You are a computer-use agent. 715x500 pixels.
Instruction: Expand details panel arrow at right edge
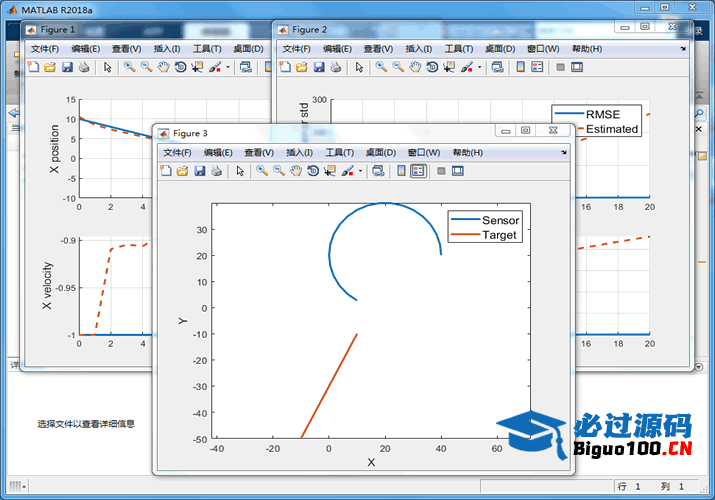point(699,367)
